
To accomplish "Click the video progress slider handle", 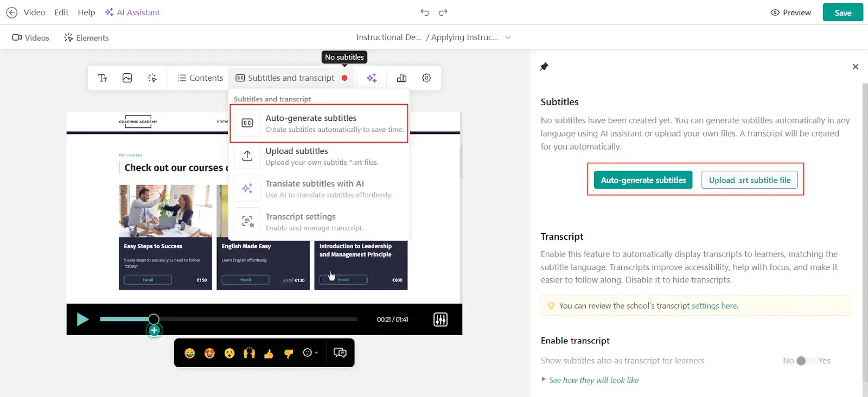I will coord(154,319).
